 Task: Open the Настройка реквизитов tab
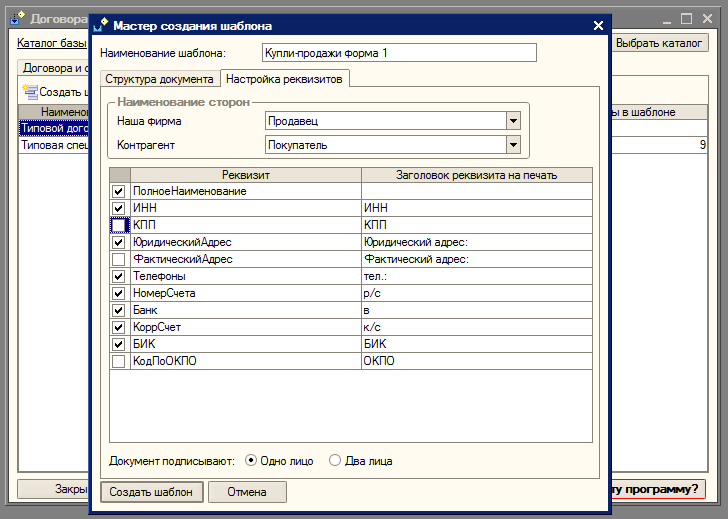pos(284,78)
